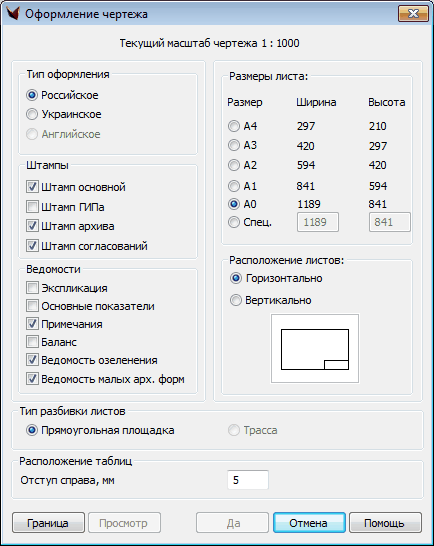The height and width of the screenshot is (546, 434).
Task: Click the Граница button
Action: (48, 523)
